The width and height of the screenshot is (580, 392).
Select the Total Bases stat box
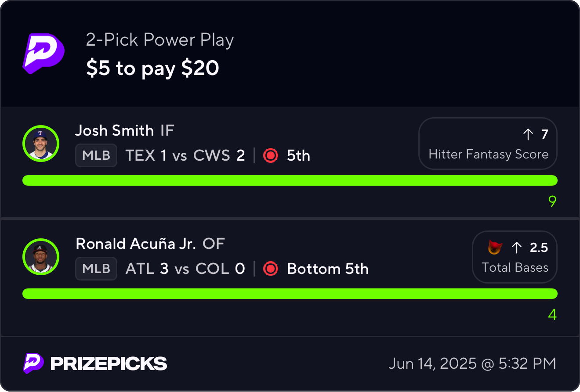515,257
